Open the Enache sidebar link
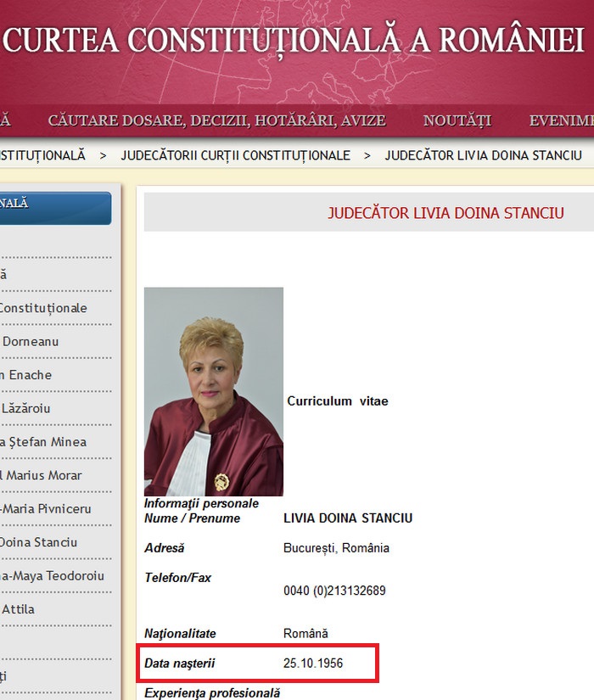The image size is (594, 700). pos(26,375)
